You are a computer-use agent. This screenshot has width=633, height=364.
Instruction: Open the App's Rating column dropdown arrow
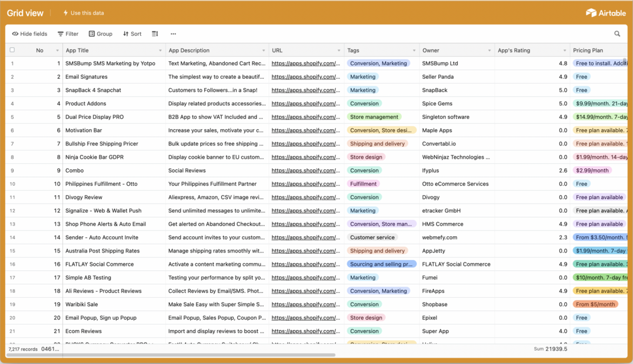[x=564, y=50]
